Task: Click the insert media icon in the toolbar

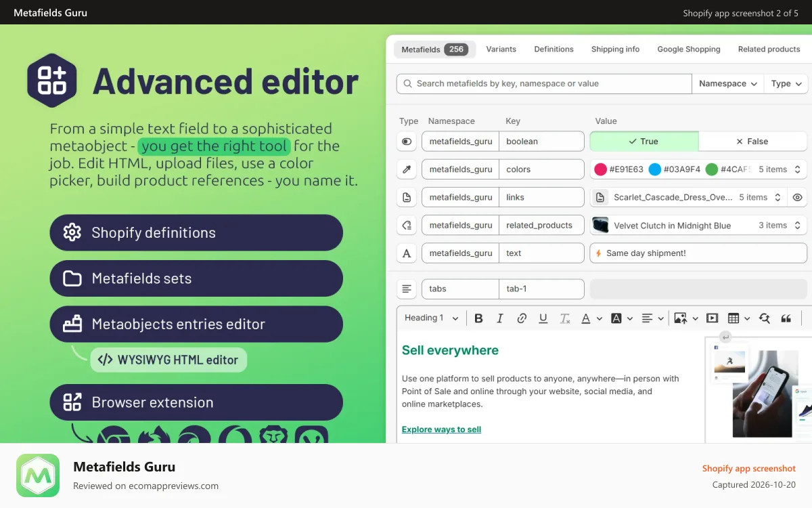Action: 712,318
